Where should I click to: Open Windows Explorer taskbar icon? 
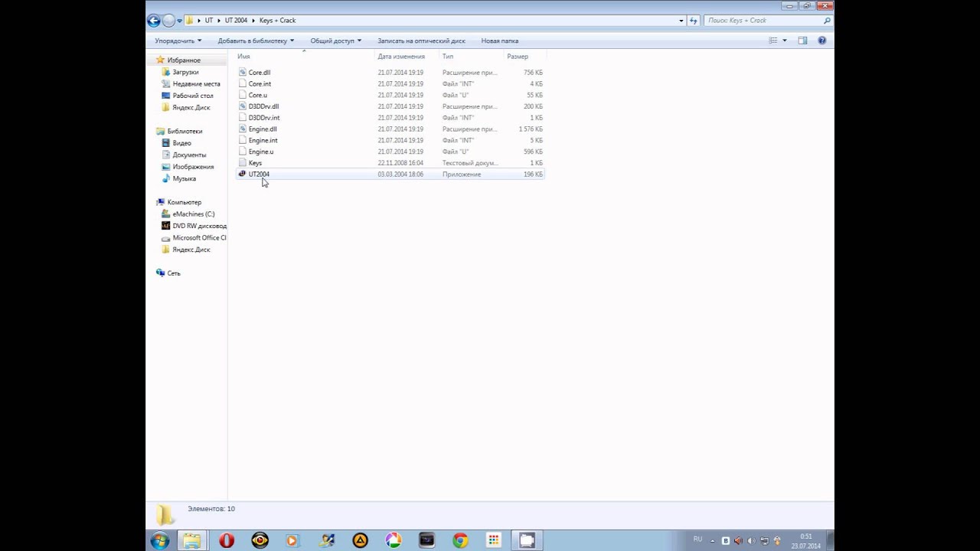pyautogui.click(x=191, y=540)
